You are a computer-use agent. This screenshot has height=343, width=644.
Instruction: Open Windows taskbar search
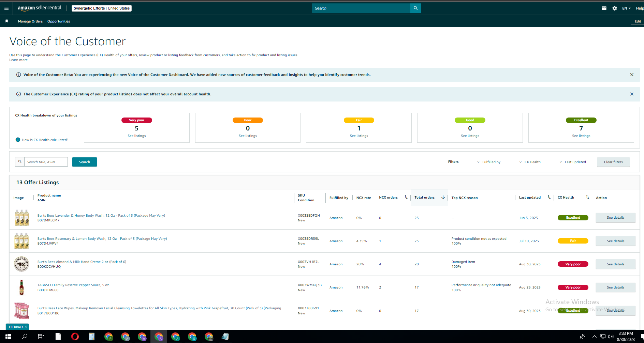pyautogui.click(x=25, y=337)
